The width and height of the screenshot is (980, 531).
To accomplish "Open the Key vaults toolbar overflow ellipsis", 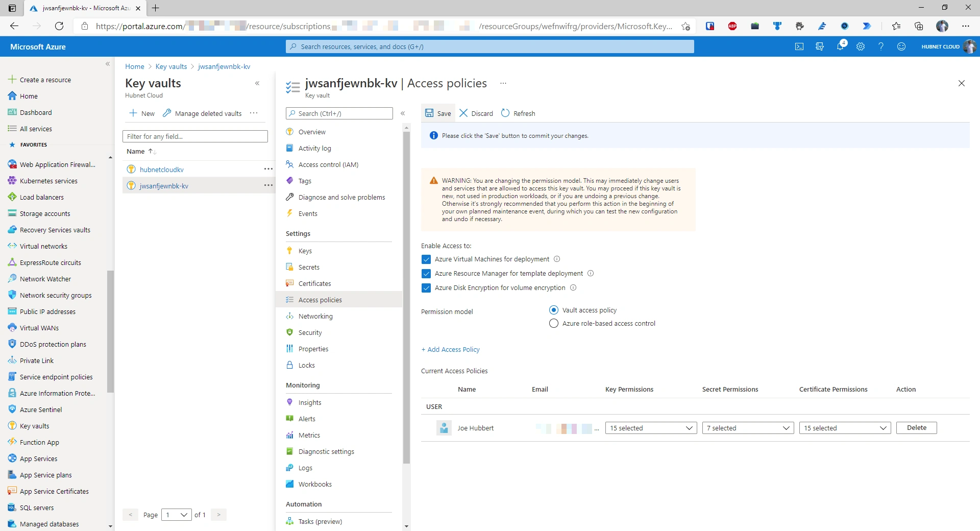I will [x=254, y=113].
